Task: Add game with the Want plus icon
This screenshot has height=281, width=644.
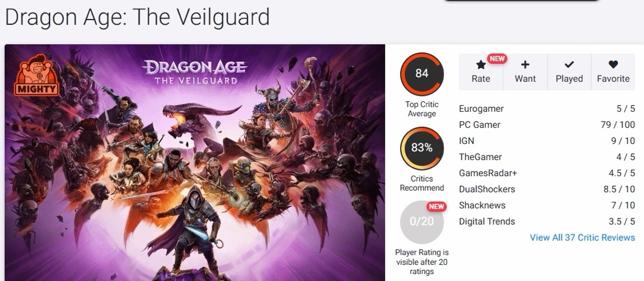Action: pos(525,64)
